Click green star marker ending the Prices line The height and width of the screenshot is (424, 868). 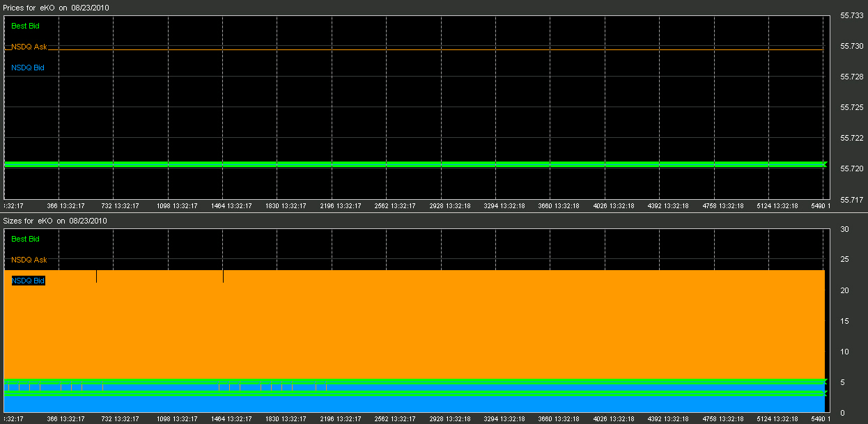click(x=824, y=164)
